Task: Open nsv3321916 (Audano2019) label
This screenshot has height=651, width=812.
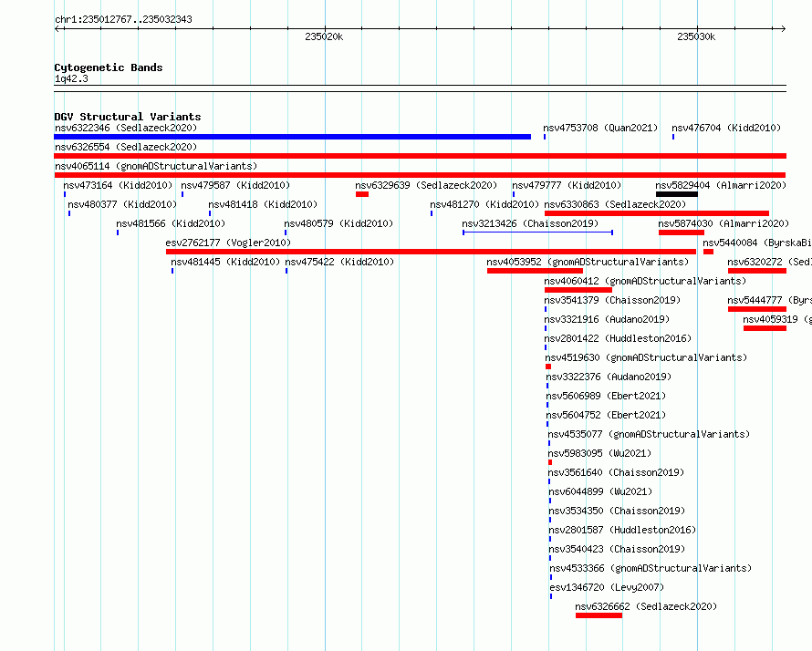Action: pyautogui.click(x=607, y=319)
